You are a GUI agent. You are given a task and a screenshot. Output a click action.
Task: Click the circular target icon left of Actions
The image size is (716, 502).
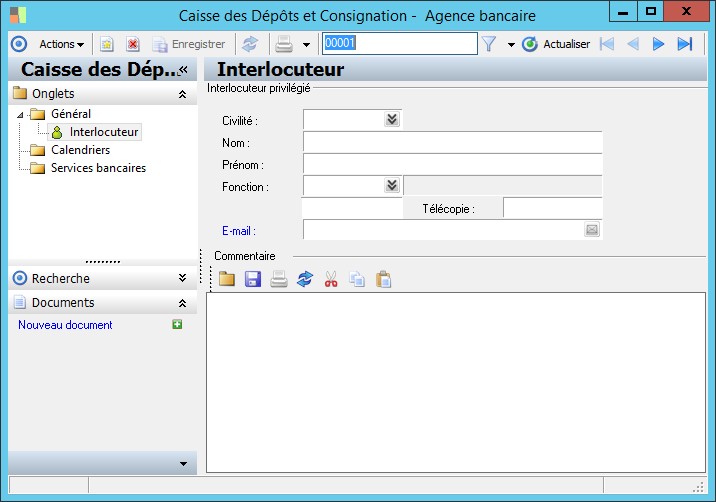point(19,44)
